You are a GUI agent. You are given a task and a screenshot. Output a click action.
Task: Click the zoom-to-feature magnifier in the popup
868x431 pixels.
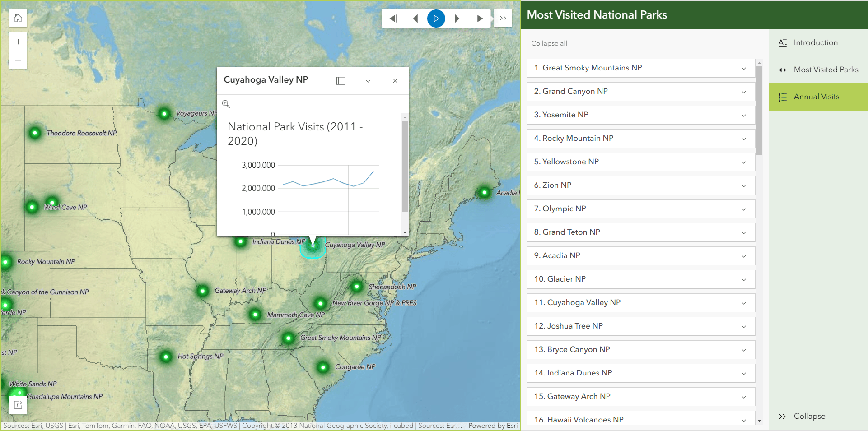tap(226, 104)
